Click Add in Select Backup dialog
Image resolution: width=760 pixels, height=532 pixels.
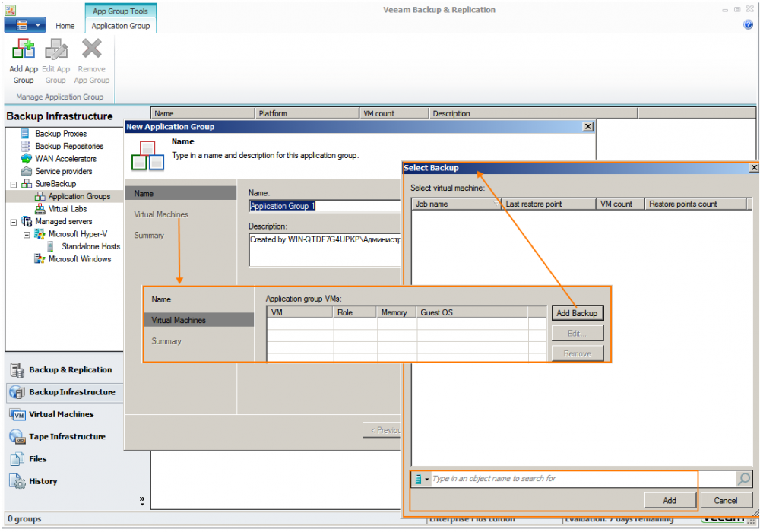[x=670, y=501]
